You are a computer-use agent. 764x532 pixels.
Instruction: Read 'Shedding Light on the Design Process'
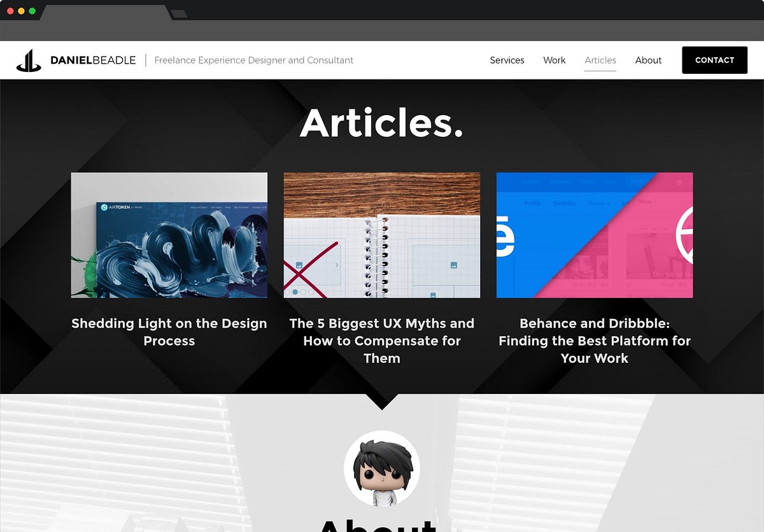[169, 332]
